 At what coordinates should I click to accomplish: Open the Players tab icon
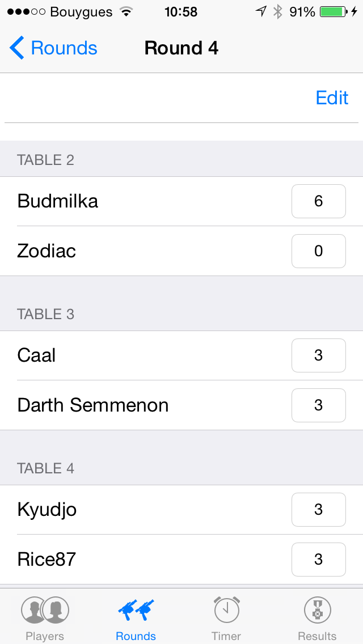coord(45,611)
